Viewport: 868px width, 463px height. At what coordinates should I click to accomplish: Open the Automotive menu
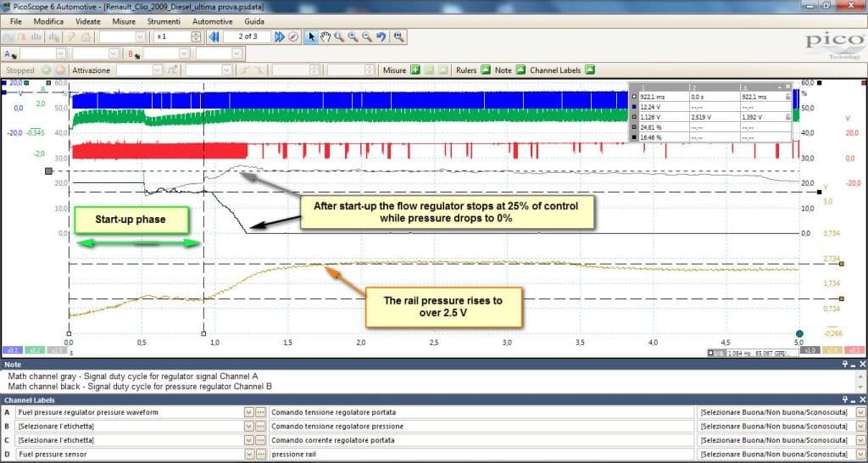pyautogui.click(x=212, y=21)
